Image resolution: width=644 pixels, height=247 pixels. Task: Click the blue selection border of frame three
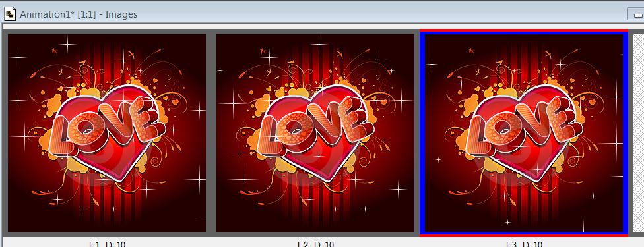[626, 133]
